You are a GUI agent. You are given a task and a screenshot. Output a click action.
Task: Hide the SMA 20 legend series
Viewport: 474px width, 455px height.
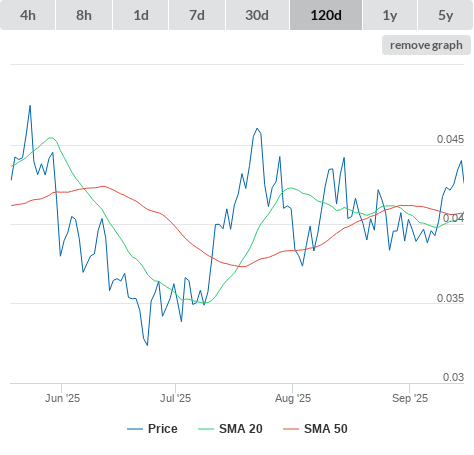point(230,429)
